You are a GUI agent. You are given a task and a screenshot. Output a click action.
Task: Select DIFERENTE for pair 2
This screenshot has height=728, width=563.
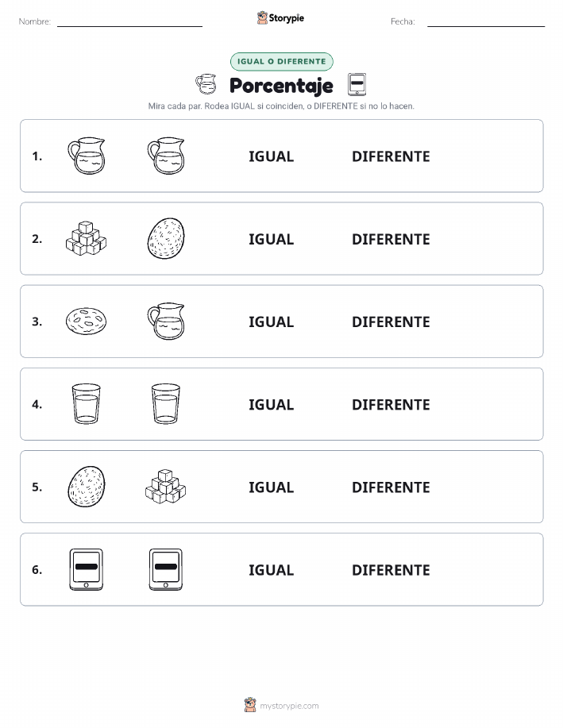[391, 239]
